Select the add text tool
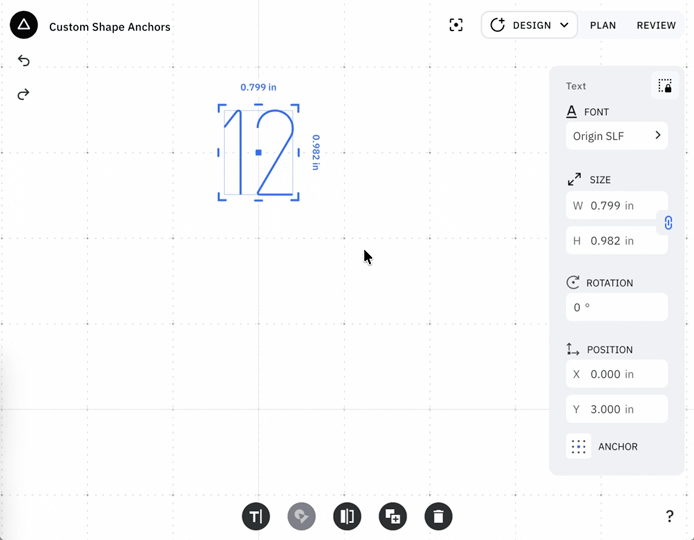This screenshot has height=540, width=694. pyautogui.click(x=256, y=516)
